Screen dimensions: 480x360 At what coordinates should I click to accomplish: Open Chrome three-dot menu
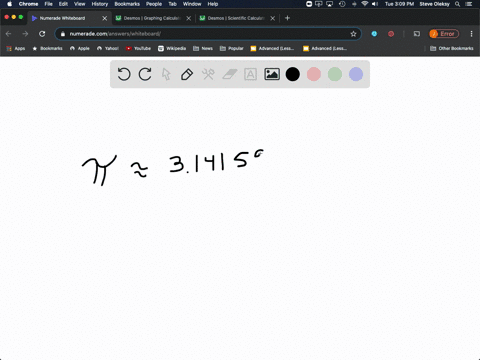[471, 34]
